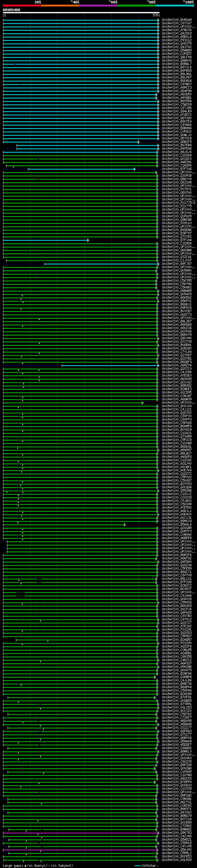Select the UniRef100_A6REP9 label
Viewport: 197px width, 868px height.
pos(176,538)
